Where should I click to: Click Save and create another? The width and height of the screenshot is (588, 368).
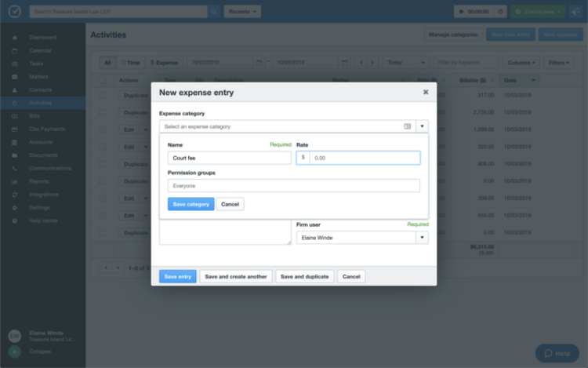coord(236,276)
